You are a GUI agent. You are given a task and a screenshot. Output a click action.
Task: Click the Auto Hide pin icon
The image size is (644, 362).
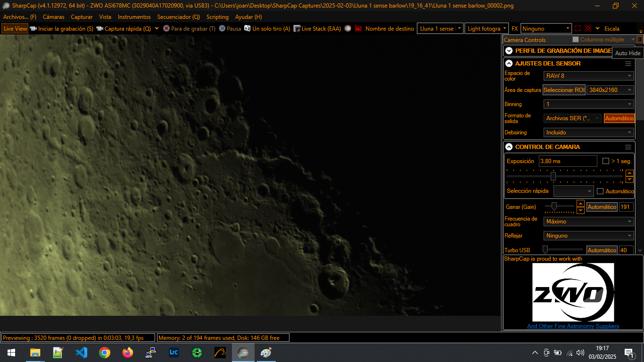(639, 40)
